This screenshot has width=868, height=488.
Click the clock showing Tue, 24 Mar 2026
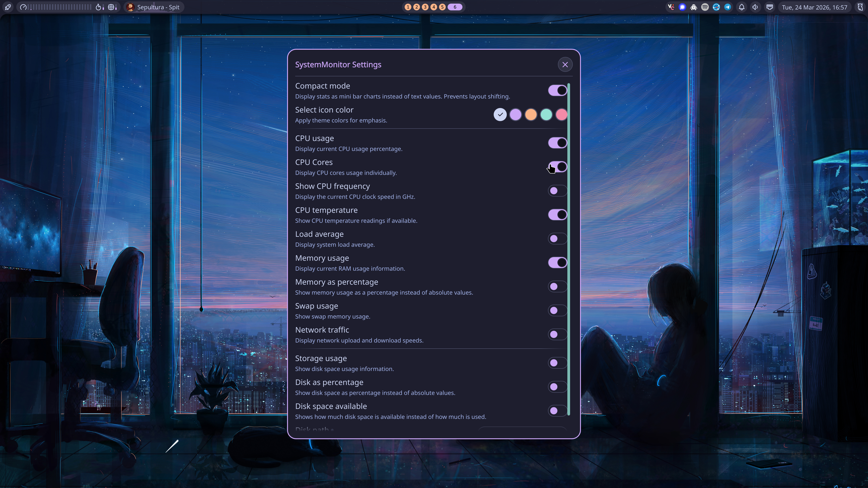pyautogui.click(x=815, y=7)
